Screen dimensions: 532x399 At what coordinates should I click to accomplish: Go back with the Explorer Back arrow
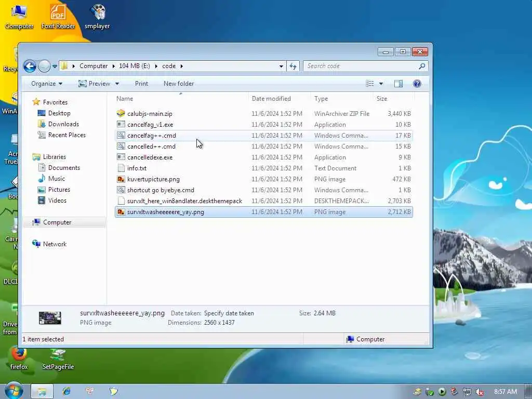(30, 66)
